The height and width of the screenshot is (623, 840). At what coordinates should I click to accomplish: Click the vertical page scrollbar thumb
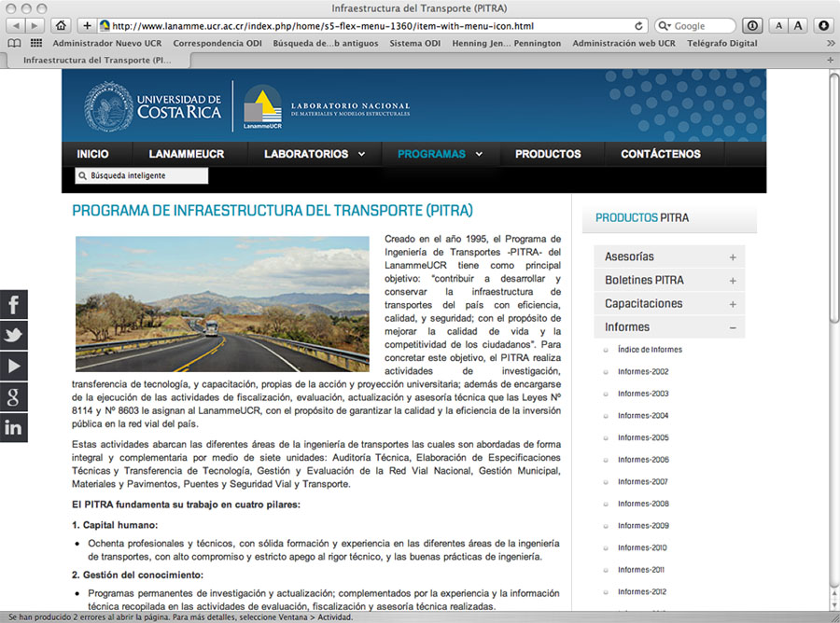tap(834, 198)
